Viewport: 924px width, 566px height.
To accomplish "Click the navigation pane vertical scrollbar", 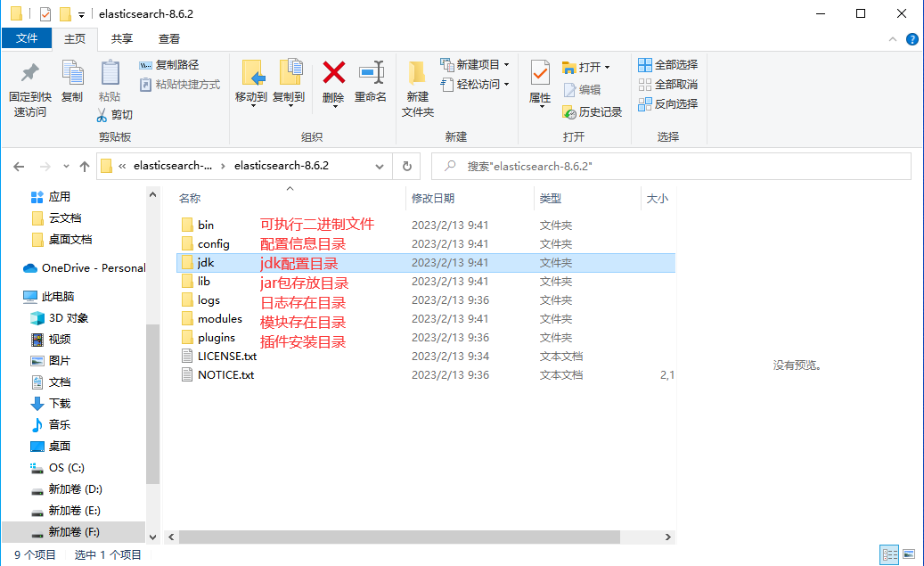I will coord(152,404).
